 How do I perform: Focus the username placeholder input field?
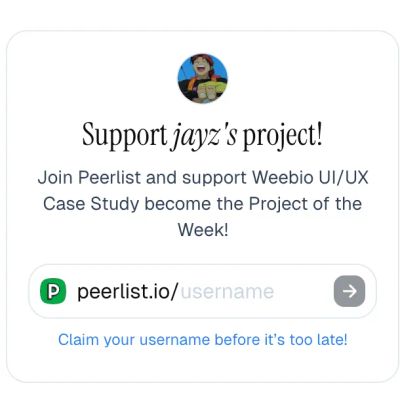(227, 292)
